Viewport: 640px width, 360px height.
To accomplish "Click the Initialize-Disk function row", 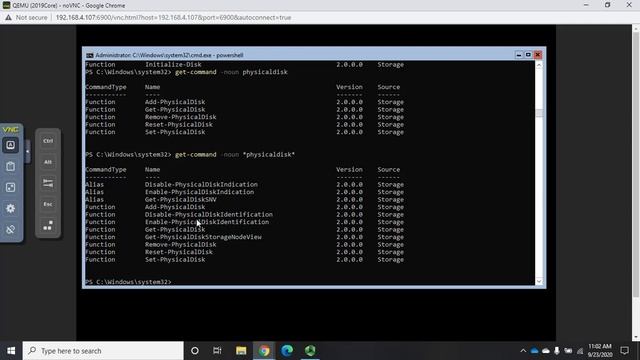I will pyautogui.click(x=244, y=64).
